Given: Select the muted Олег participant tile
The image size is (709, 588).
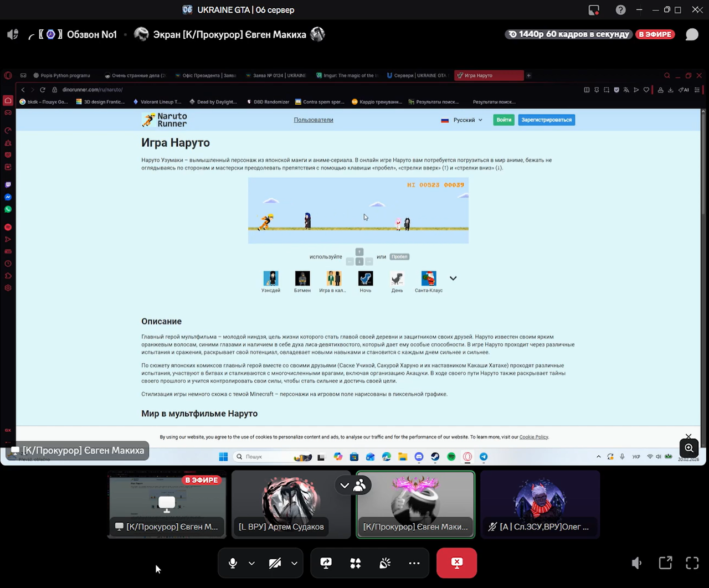Looking at the screenshot, I should [x=540, y=504].
